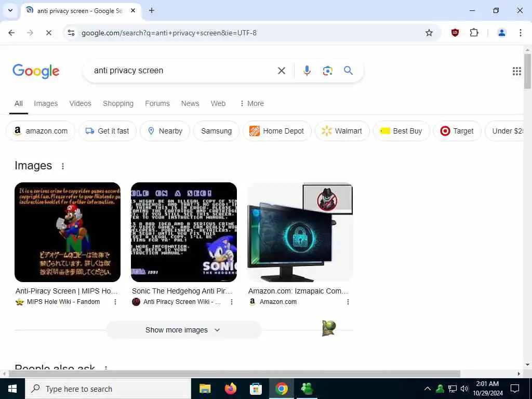Switch to Chrome in the taskbar

(281, 389)
